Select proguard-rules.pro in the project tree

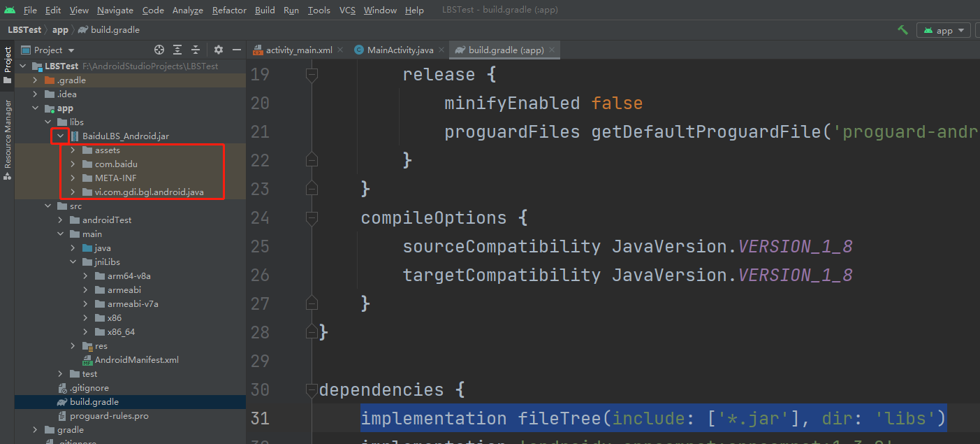click(109, 415)
